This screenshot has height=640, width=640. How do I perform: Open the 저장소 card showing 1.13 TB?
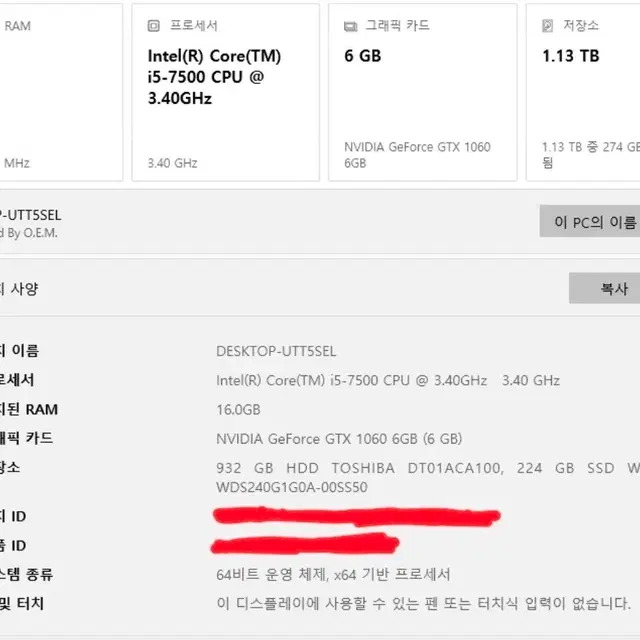coord(583,92)
